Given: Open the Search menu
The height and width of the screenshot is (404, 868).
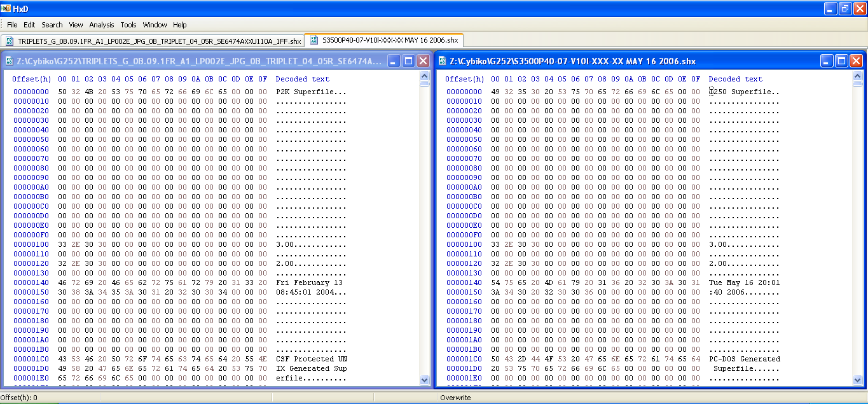Looking at the screenshot, I should tap(52, 25).
